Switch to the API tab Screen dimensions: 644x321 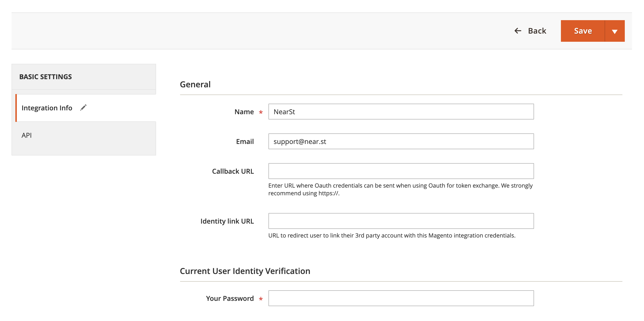(x=26, y=135)
